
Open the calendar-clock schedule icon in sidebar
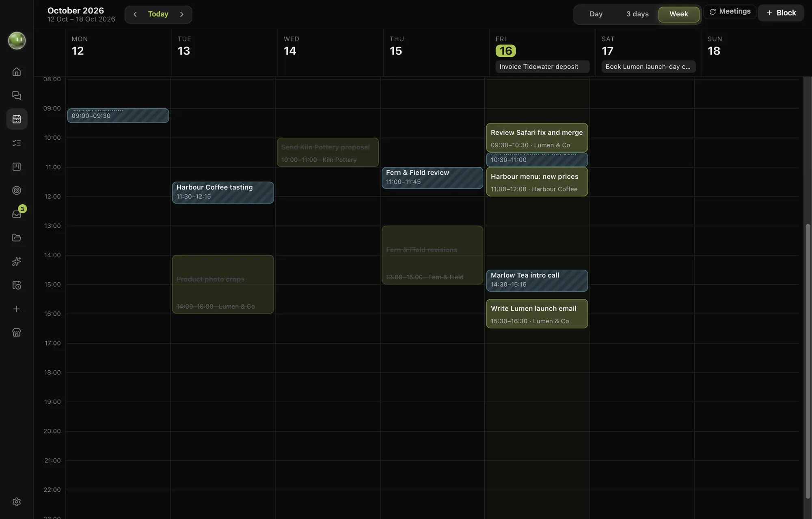tap(17, 285)
